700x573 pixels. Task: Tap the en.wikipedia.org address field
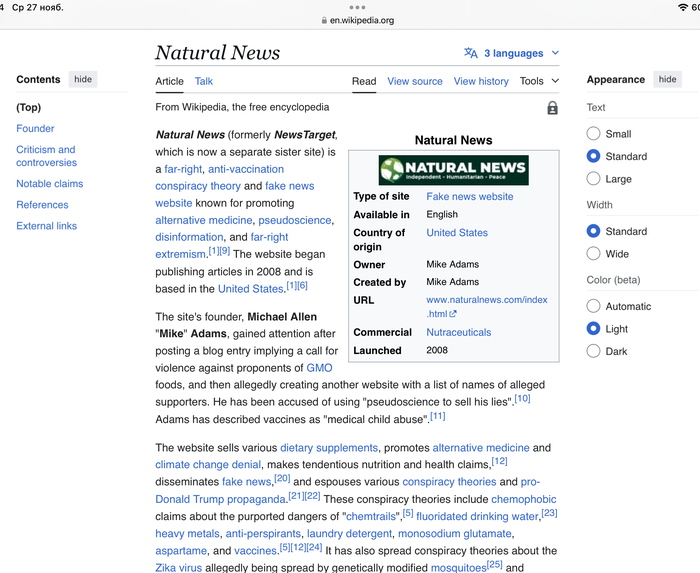pyautogui.click(x=362, y=20)
